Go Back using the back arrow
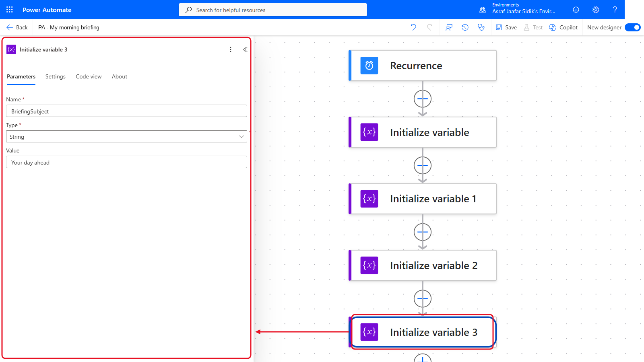 17,27
